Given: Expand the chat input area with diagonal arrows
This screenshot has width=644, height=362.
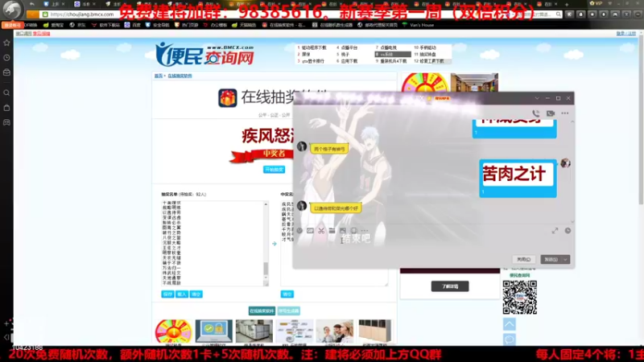Looking at the screenshot, I should click(555, 231).
